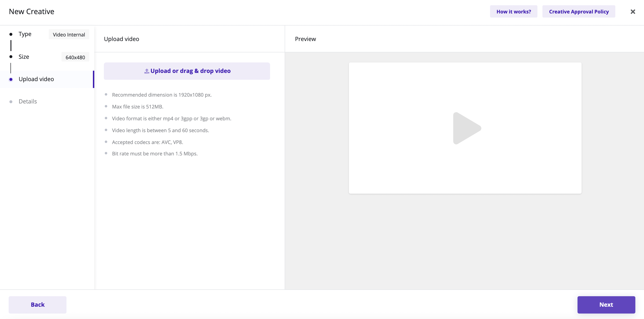Screen dimensions: 644x319
Task: Open the Creative Approval Policy
Action: (x=579, y=12)
